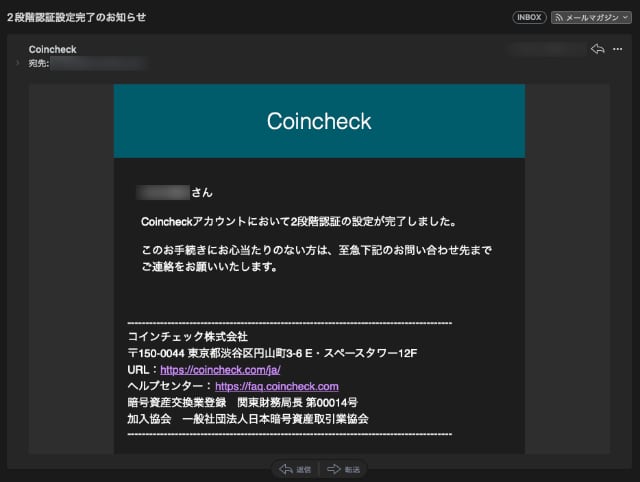Click the subject 2段階認証設定完了のお知らせ
The height and width of the screenshot is (482, 640).
click(x=76, y=18)
